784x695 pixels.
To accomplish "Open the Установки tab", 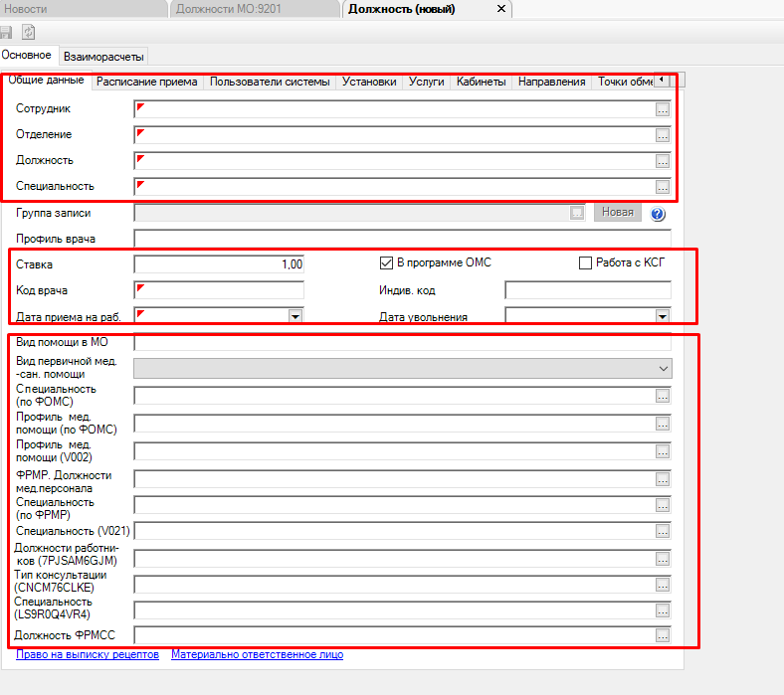I will [x=369, y=82].
